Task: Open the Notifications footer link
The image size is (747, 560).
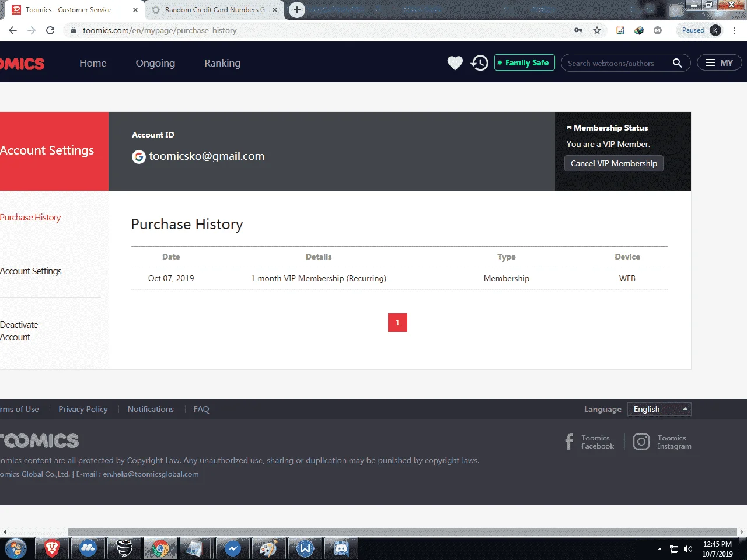Action: pos(151,409)
